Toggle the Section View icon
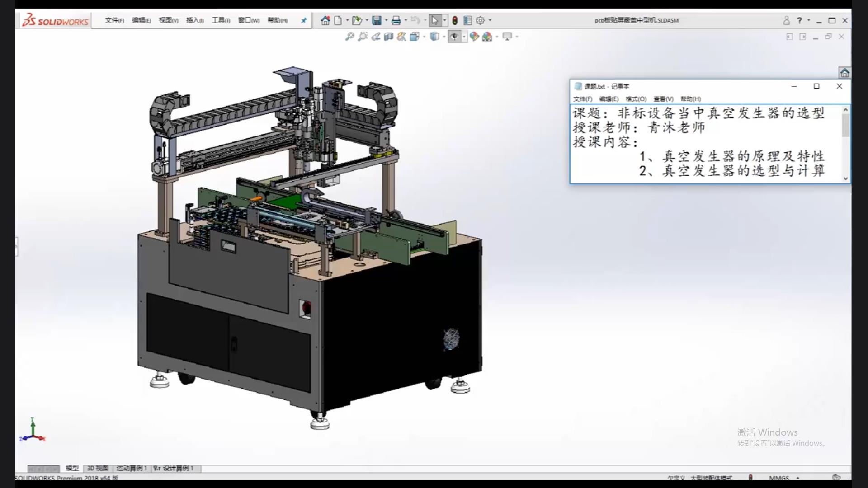This screenshot has width=868, height=488. 388,37
